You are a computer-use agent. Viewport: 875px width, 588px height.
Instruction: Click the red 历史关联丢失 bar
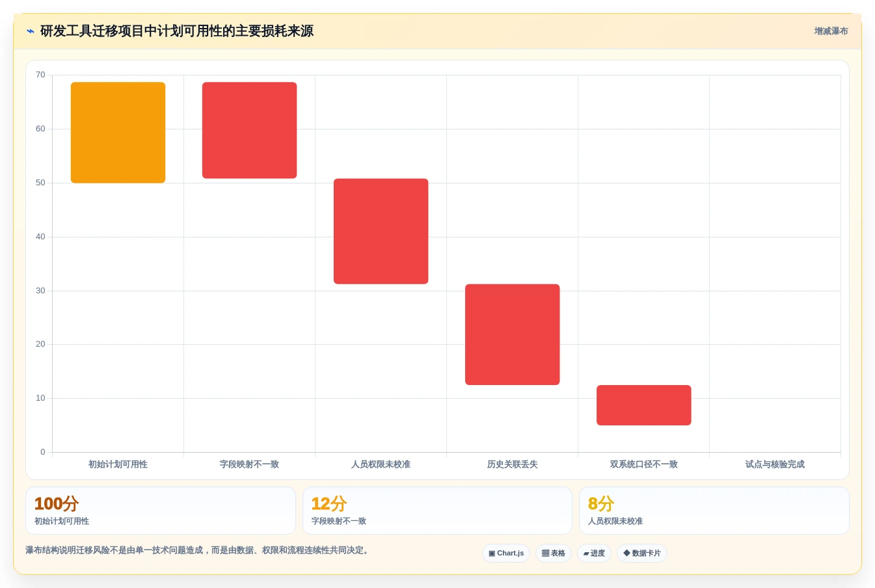pyautogui.click(x=512, y=334)
